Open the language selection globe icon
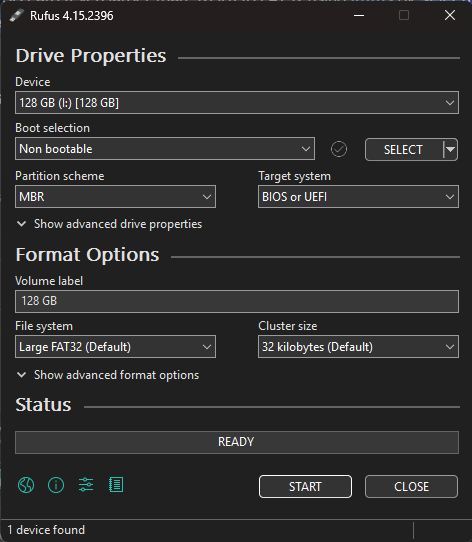472x542 pixels. click(26, 485)
